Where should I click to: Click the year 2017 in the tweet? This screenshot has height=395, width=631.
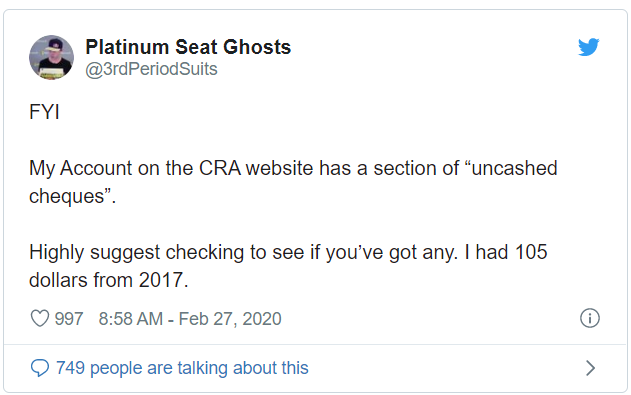point(161,280)
